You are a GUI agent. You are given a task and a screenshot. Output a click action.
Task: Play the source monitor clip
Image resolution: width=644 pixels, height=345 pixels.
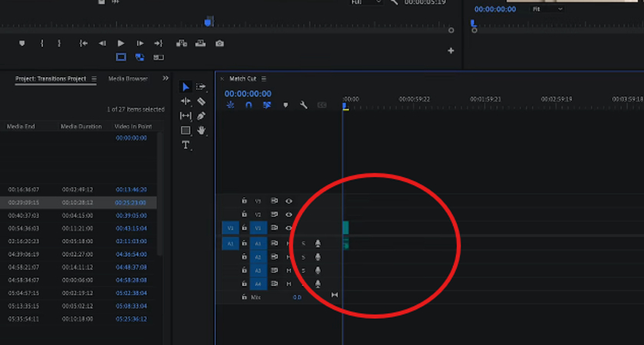[x=121, y=43]
